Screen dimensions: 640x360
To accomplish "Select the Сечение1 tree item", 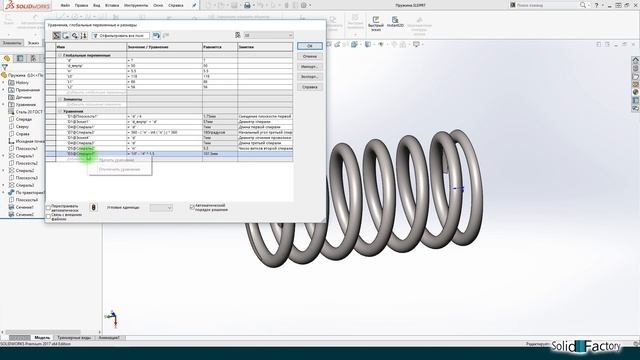I will pos(21,207).
